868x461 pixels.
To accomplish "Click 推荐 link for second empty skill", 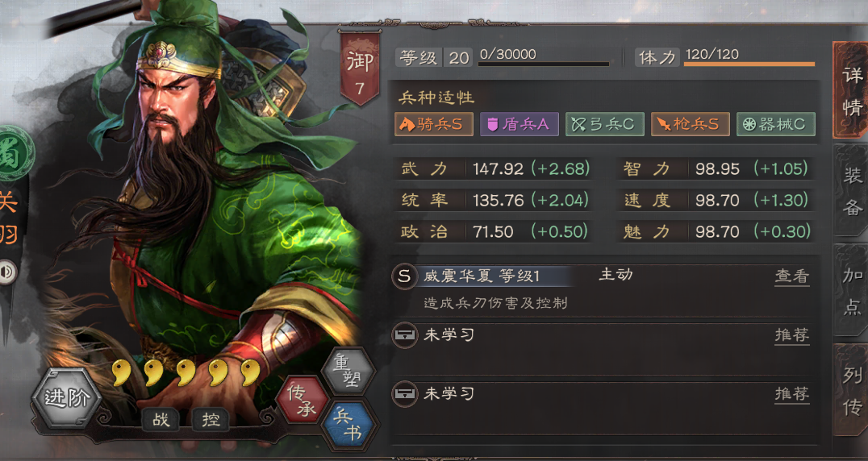I will click(792, 393).
